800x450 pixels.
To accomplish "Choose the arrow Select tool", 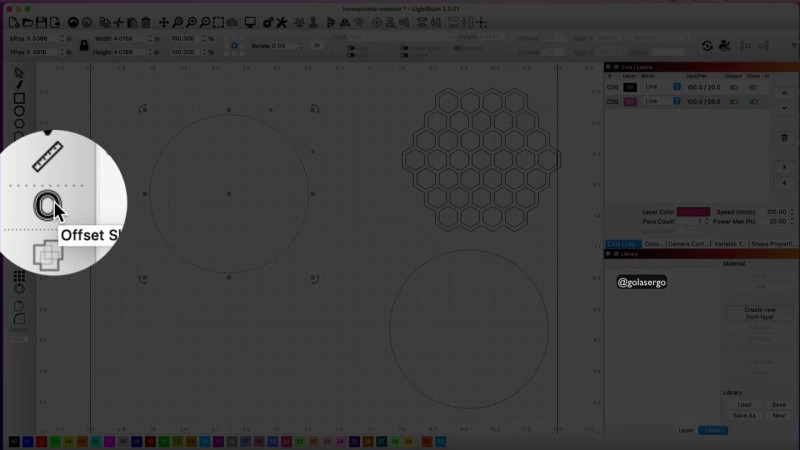I will click(19, 73).
